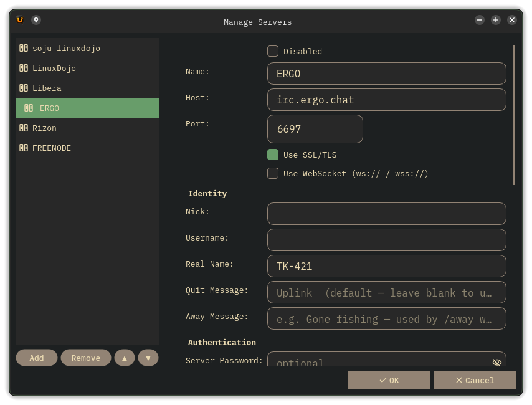
Task: Click server icon beside ERGO entry
Action: 29,108
